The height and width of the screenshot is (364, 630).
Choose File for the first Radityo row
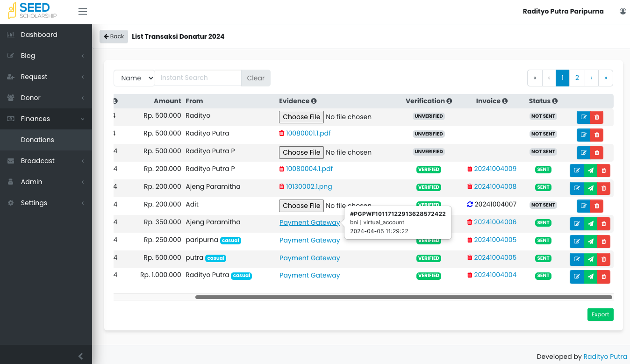click(301, 117)
